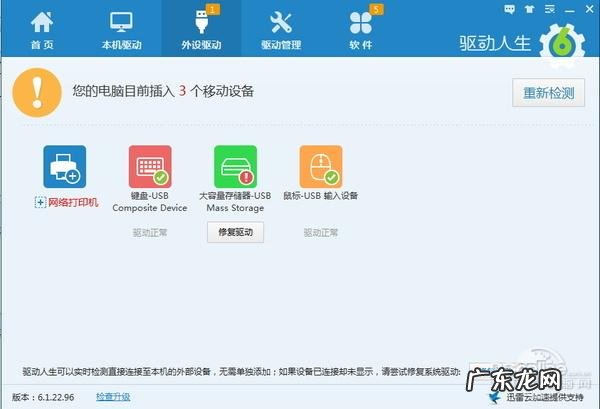Open the 驱动管理 tab
Image resolution: width=600 pixels, height=409 pixels.
coord(281,30)
